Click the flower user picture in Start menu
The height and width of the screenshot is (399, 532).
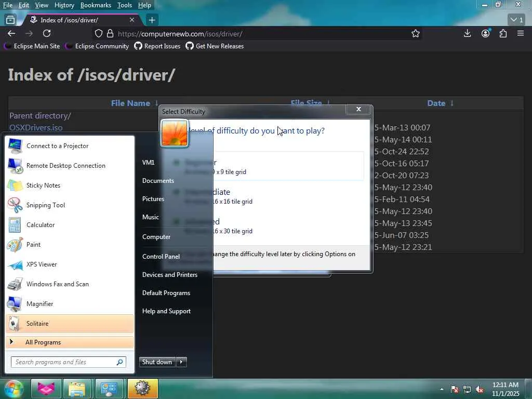[x=175, y=134]
